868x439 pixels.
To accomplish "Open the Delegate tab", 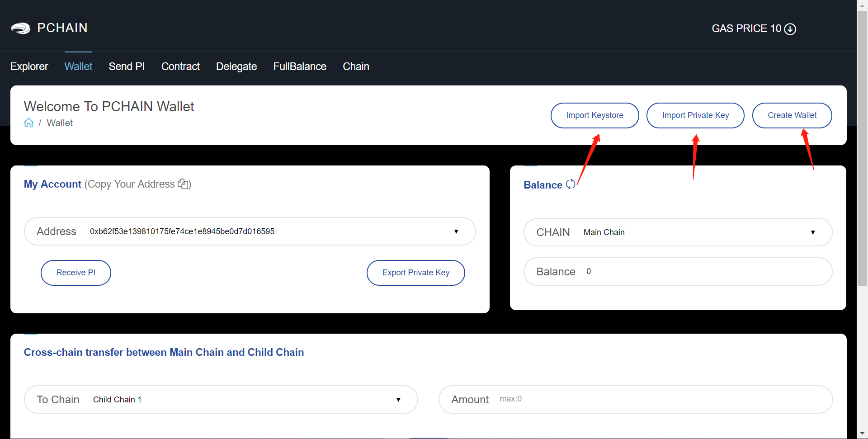I will pyautogui.click(x=236, y=66).
